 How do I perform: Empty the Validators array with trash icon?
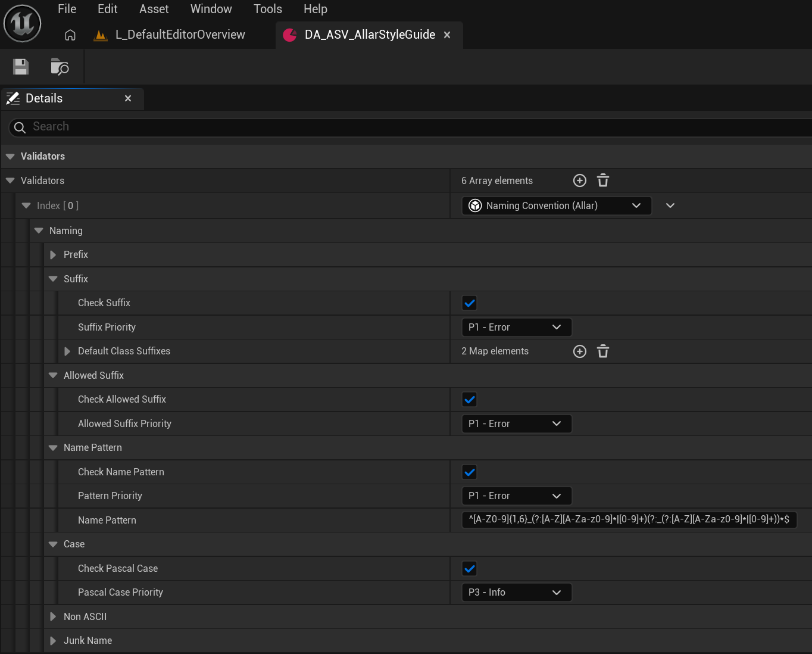point(603,180)
